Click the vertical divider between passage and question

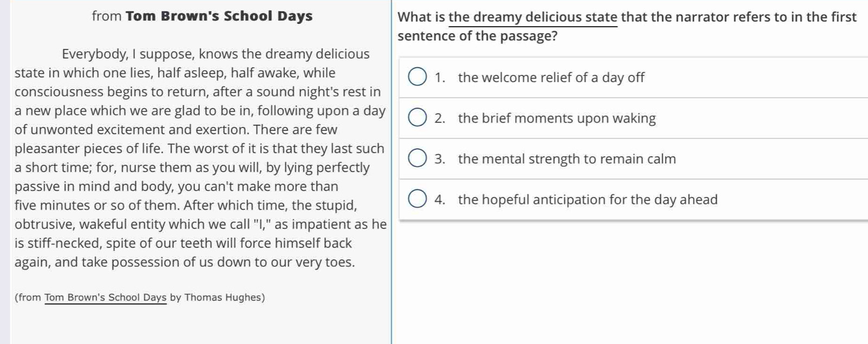[391, 172]
